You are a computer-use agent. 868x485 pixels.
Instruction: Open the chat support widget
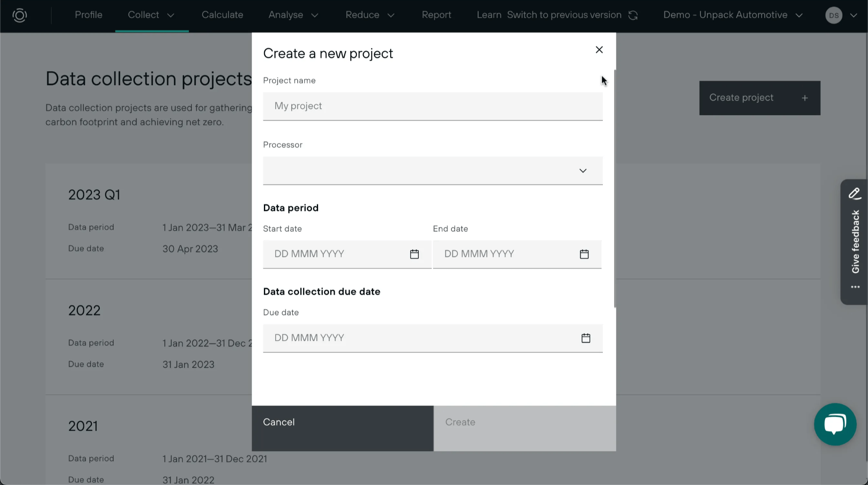(x=835, y=424)
